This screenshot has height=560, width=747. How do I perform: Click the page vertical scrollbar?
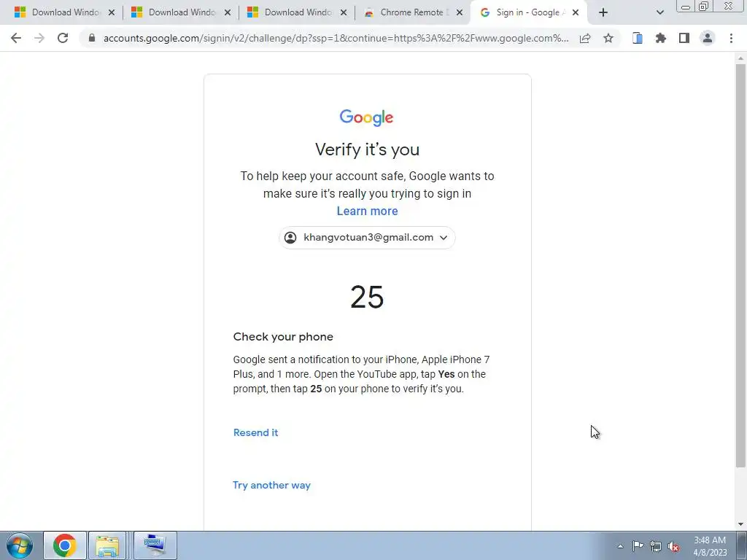(740, 265)
